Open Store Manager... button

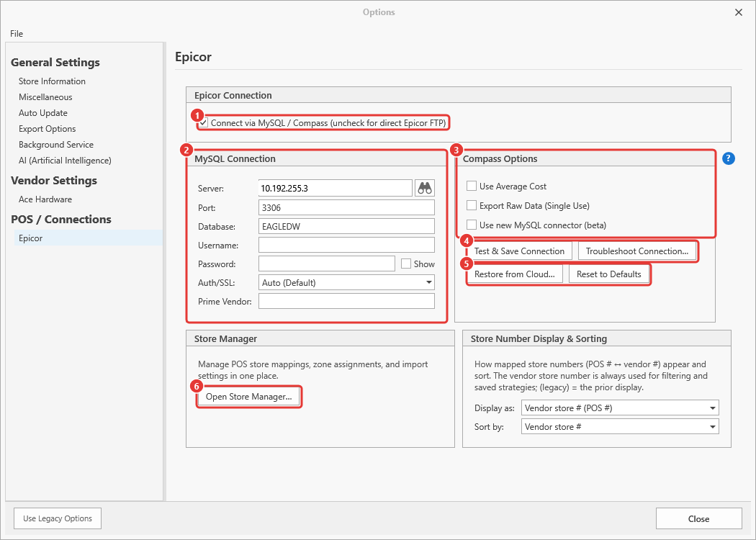pos(249,397)
